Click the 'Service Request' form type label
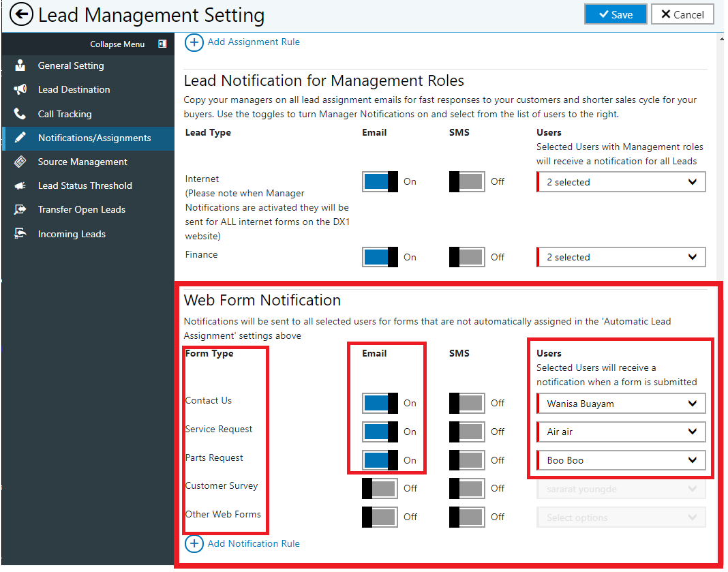This screenshot has height=572, width=728. point(219,429)
